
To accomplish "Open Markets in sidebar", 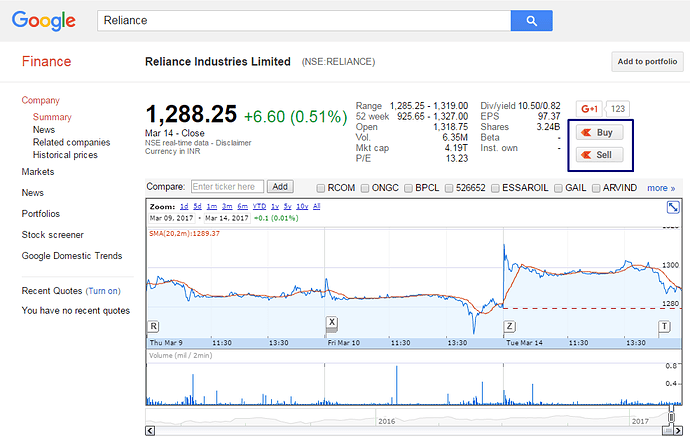I will 38,172.
